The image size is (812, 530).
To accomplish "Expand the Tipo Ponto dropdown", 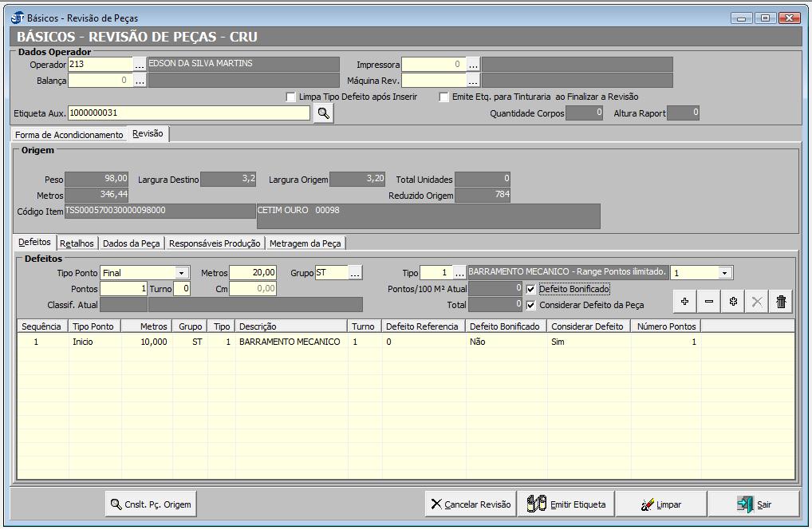I will click(x=183, y=273).
